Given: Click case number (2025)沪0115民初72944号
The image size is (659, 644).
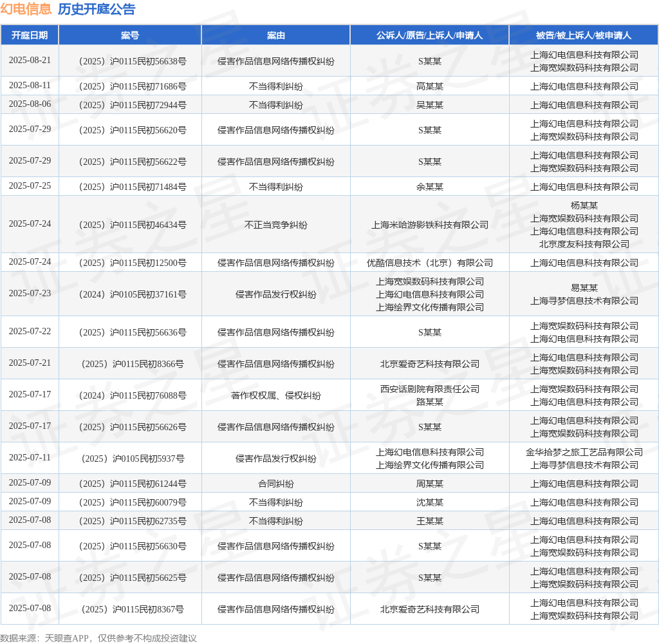Looking at the screenshot, I should click(133, 105).
